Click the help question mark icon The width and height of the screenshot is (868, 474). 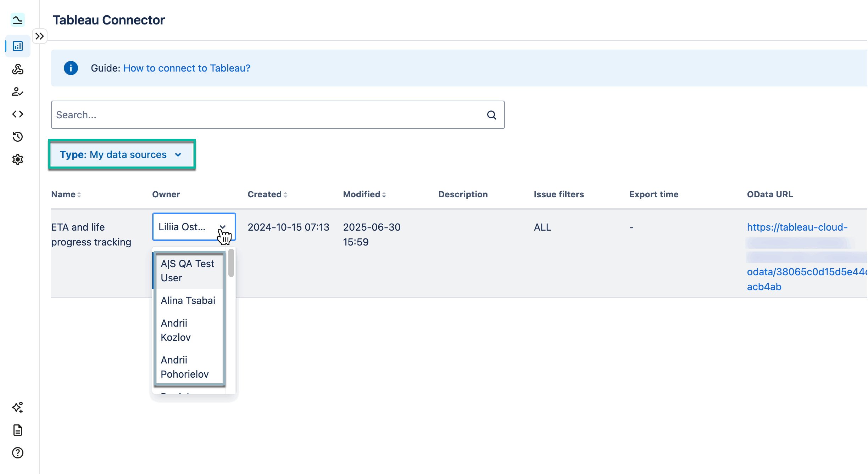pos(17,453)
